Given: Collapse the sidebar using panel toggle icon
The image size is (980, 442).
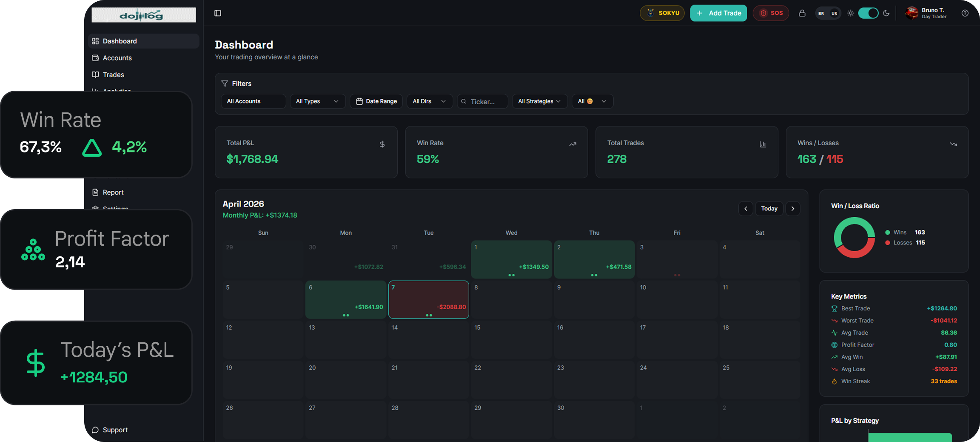Looking at the screenshot, I should [x=217, y=13].
